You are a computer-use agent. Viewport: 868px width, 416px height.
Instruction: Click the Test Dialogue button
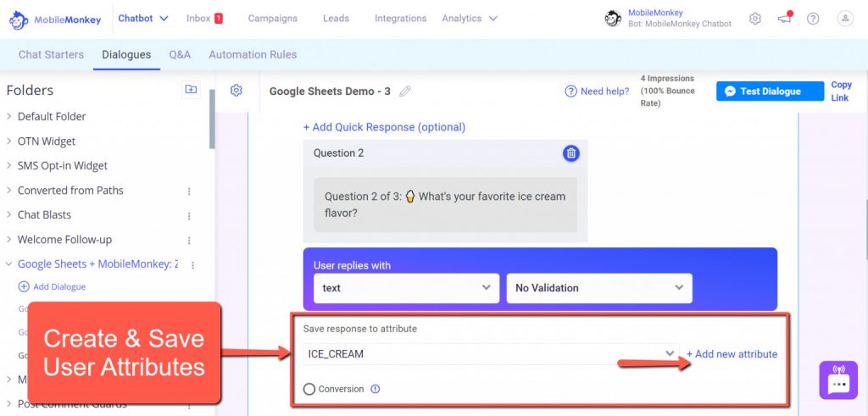click(x=770, y=92)
